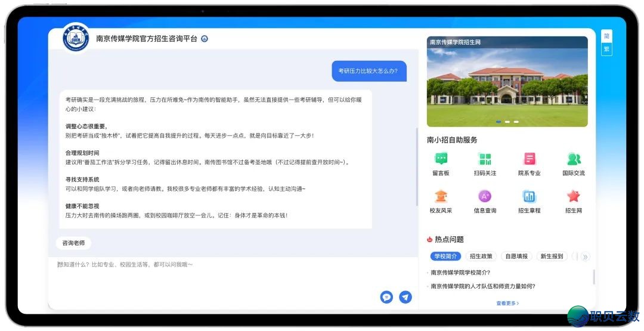Click the 热点问题 heading
The image size is (644, 331).
450,239
